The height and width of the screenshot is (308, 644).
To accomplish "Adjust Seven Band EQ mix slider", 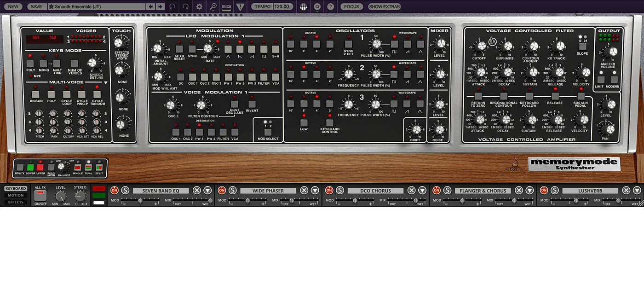I will 193,200.
